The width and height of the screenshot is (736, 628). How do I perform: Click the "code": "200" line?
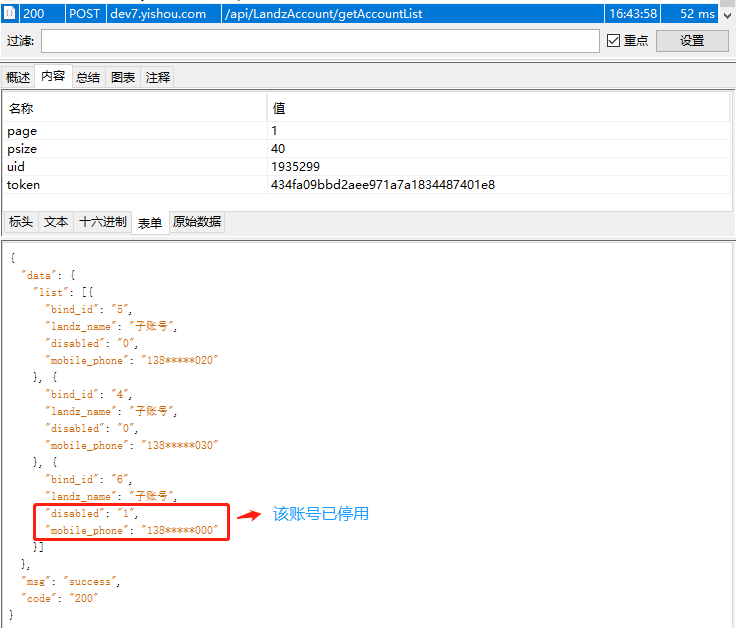click(x=60, y=598)
